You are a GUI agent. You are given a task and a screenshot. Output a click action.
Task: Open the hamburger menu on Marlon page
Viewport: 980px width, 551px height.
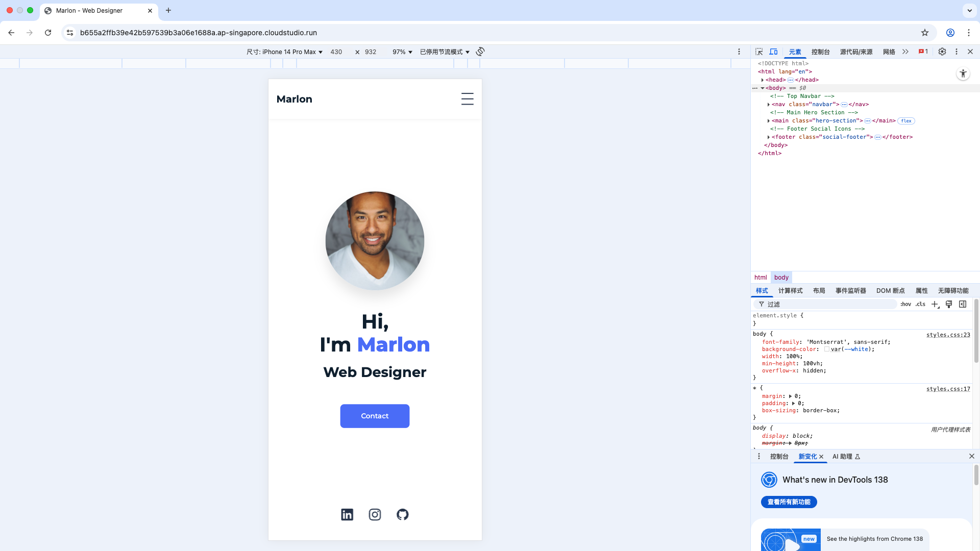coord(467,99)
